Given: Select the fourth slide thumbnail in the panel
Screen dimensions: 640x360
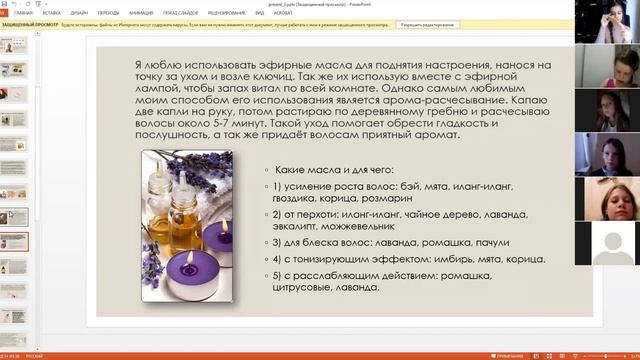Looking at the screenshot, I should point(13,119).
